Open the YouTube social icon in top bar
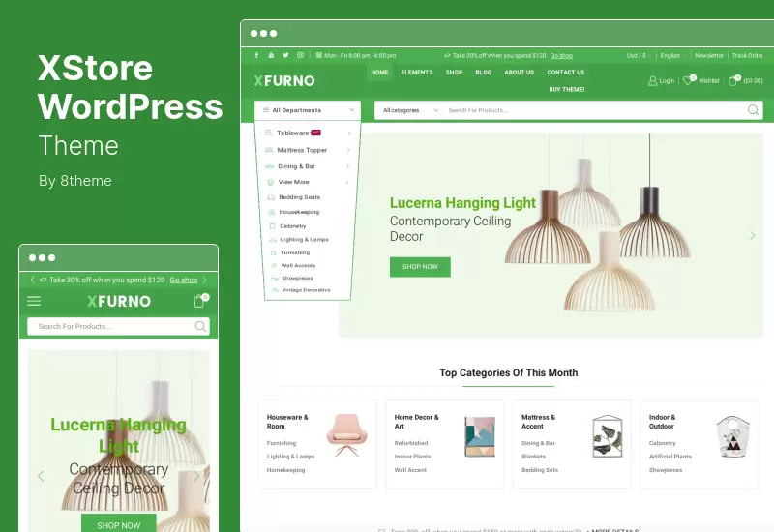Image resolution: width=774 pixels, height=532 pixels. (271, 55)
